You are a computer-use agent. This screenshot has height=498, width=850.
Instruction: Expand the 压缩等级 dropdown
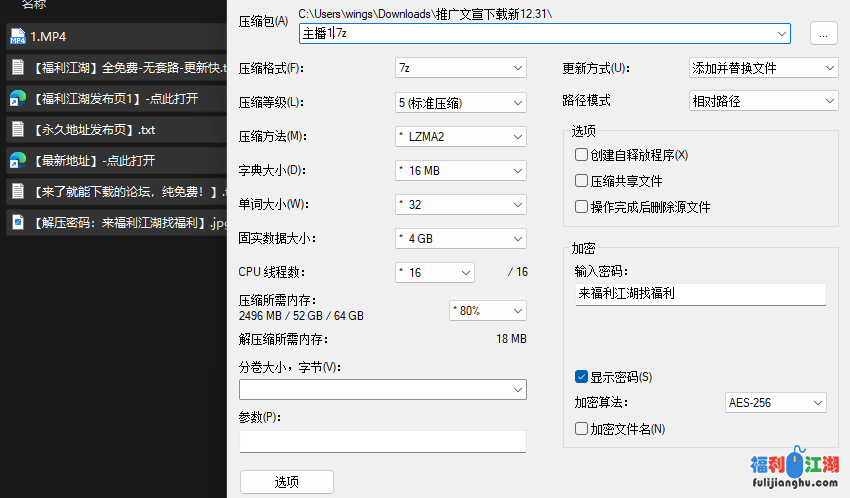pos(461,102)
